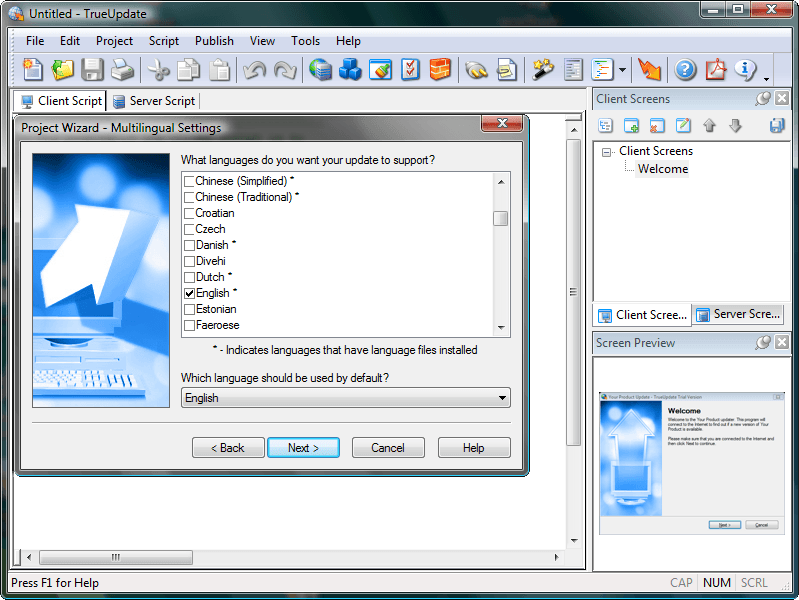
Task: Click the add screen icon in Client Screens
Action: tap(631, 125)
